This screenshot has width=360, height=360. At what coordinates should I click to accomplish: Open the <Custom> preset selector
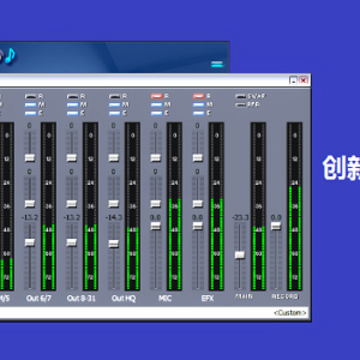point(290,313)
